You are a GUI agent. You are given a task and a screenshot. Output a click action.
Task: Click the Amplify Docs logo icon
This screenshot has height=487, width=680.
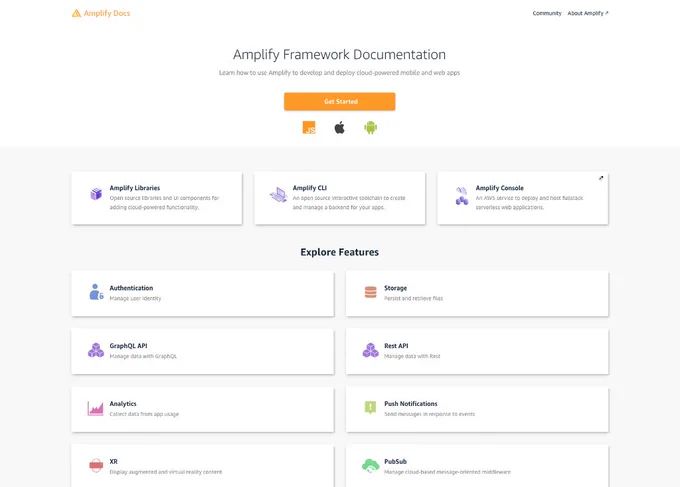(x=76, y=13)
